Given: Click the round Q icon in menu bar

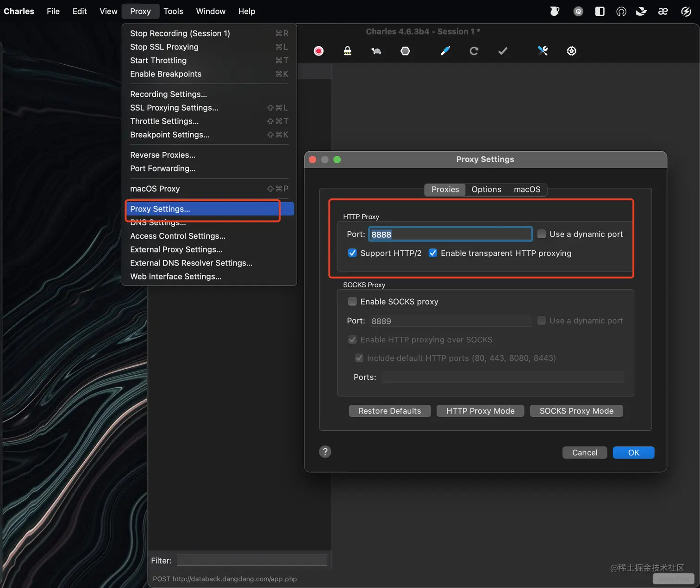Looking at the screenshot, I should pyautogui.click(x=578, y=12).
